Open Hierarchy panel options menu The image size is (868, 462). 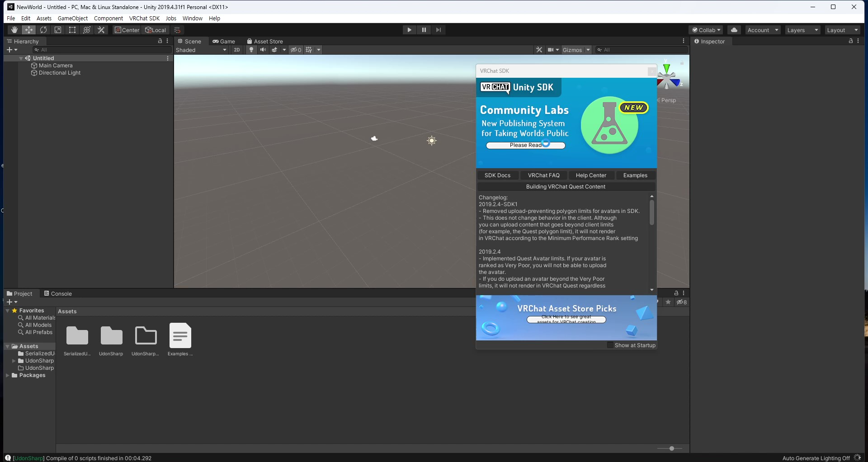167,41
